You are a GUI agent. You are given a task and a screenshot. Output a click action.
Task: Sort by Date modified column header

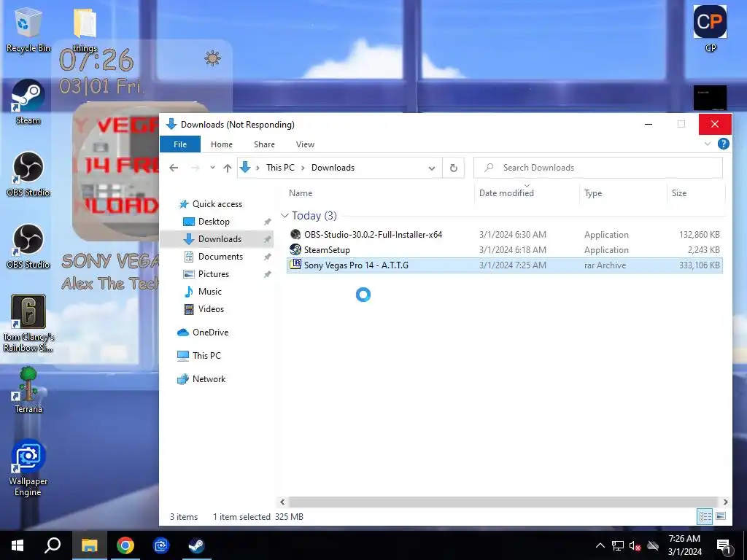[x=527, y=192]
